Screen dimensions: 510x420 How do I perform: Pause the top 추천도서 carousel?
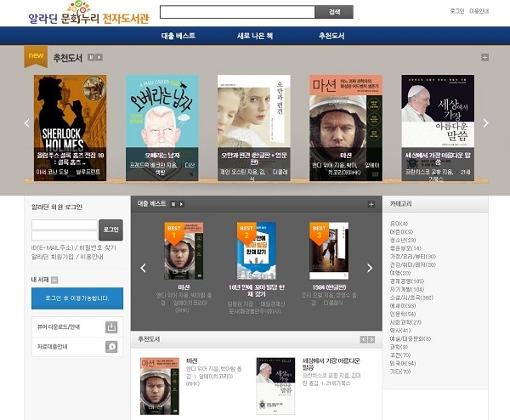[x=92, y=57]
